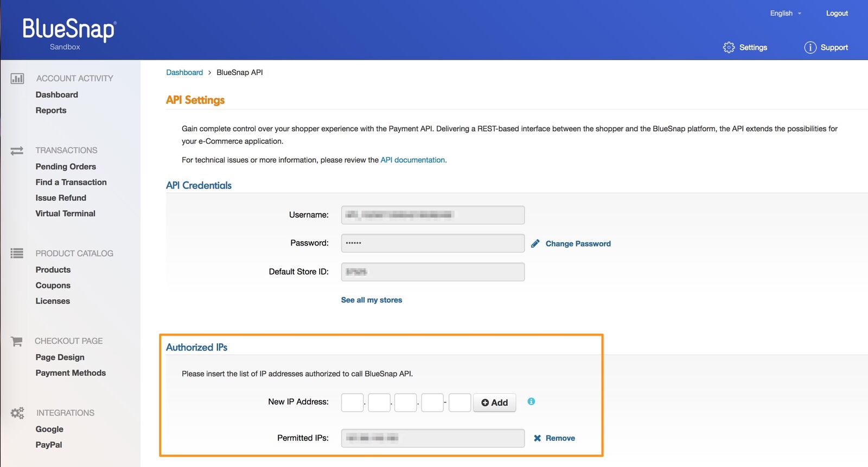Viewport: 868px width, 467px height.
Task: Click the pencil icon for Change Password
Action: (x=535, y=243)
